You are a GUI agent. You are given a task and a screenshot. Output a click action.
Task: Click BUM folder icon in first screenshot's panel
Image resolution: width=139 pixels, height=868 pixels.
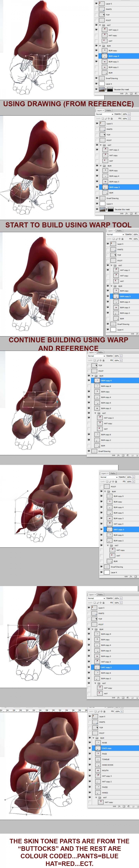(104, 46)
